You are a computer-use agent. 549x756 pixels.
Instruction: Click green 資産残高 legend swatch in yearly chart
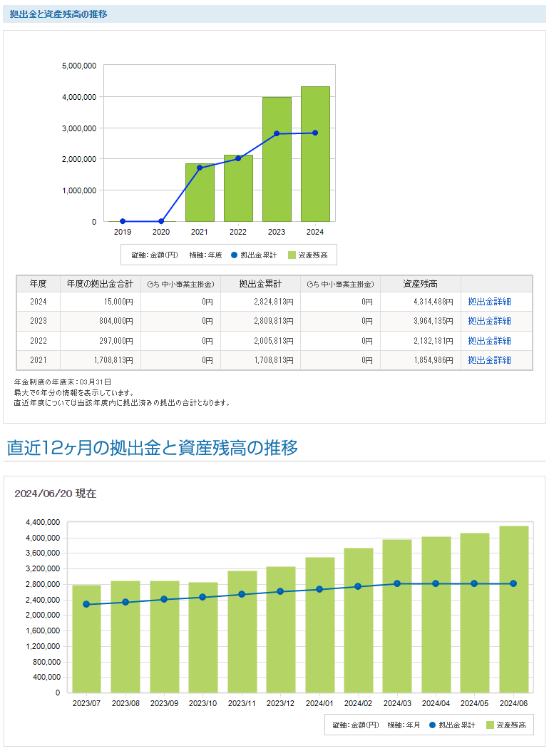[x=292, y=255]
